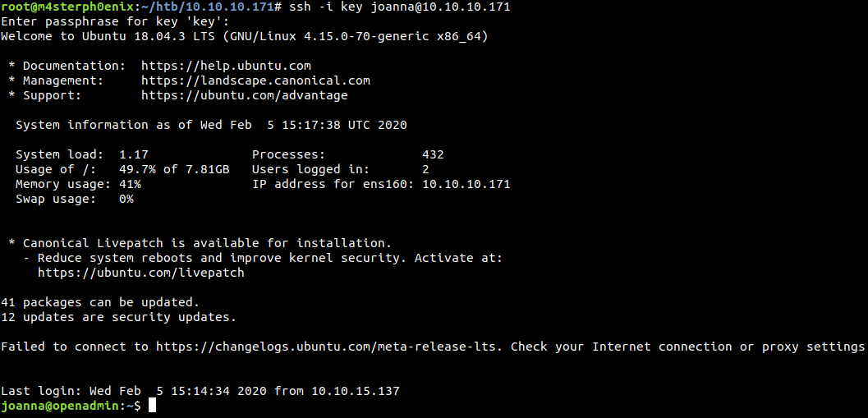Click the Welcome to Ubuntu 18.04.3 LTS line
Viewport: 868px width, 418px height.
245,36
